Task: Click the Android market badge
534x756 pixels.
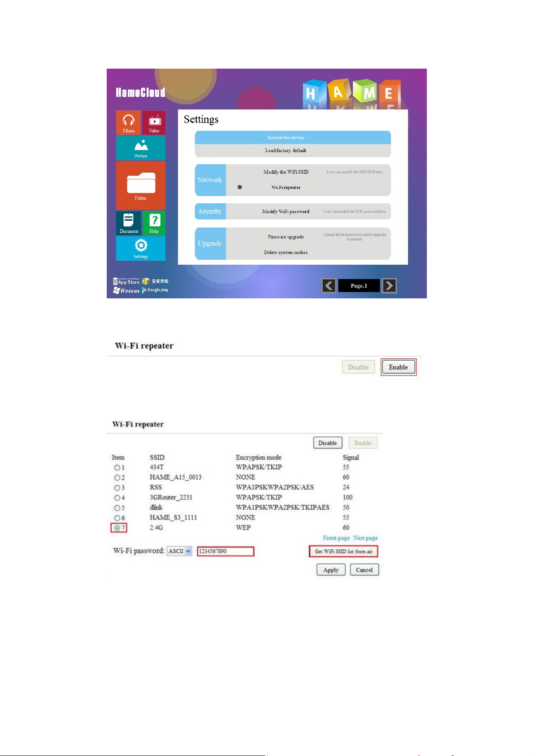Action: pos(155,281)
